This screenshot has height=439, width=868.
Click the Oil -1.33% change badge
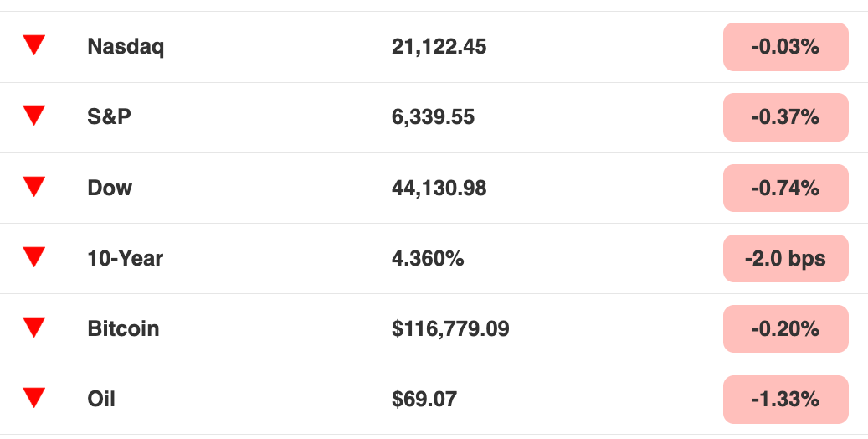785,400
